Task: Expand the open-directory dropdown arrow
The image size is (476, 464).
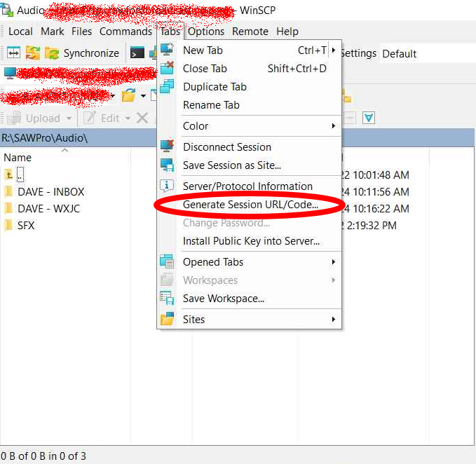Action: tap(143, 96)
